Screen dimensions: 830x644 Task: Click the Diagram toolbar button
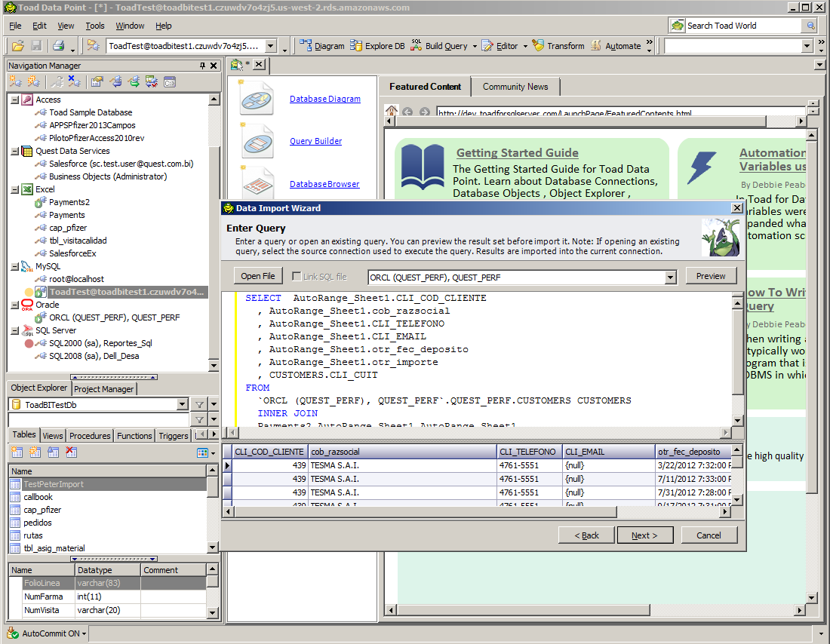[322, 46]
